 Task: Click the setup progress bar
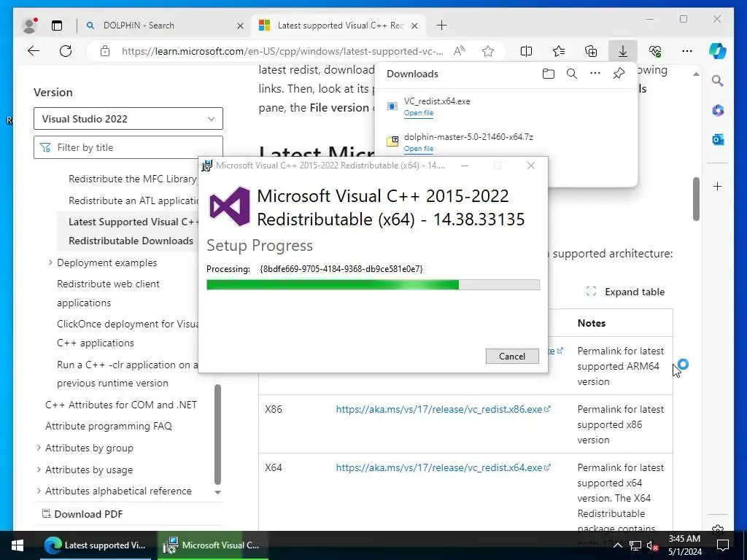click(x=373, y=285)
